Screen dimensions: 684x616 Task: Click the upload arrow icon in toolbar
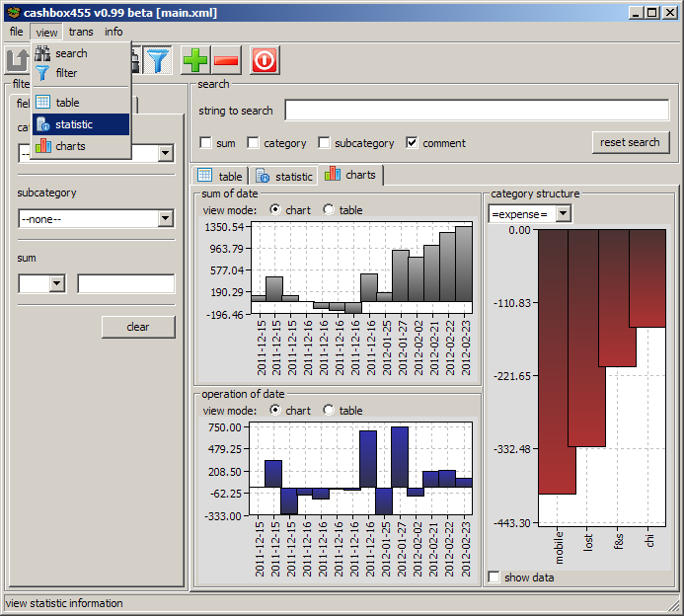17,60
